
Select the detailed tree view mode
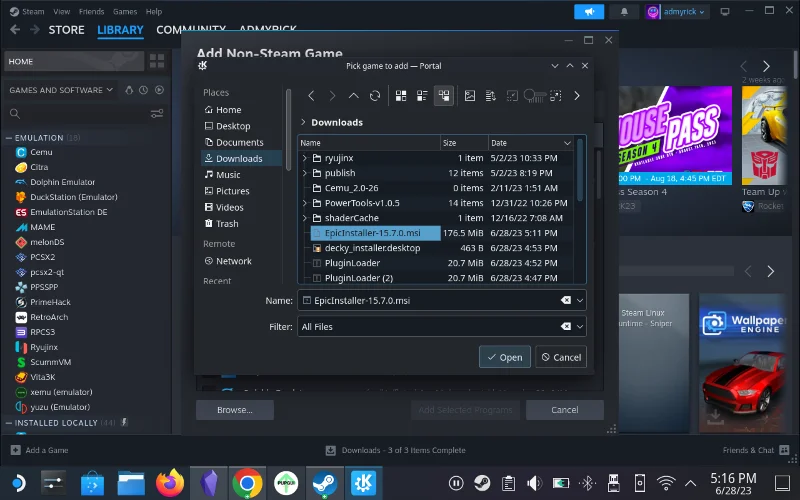(x=443, y=95)
